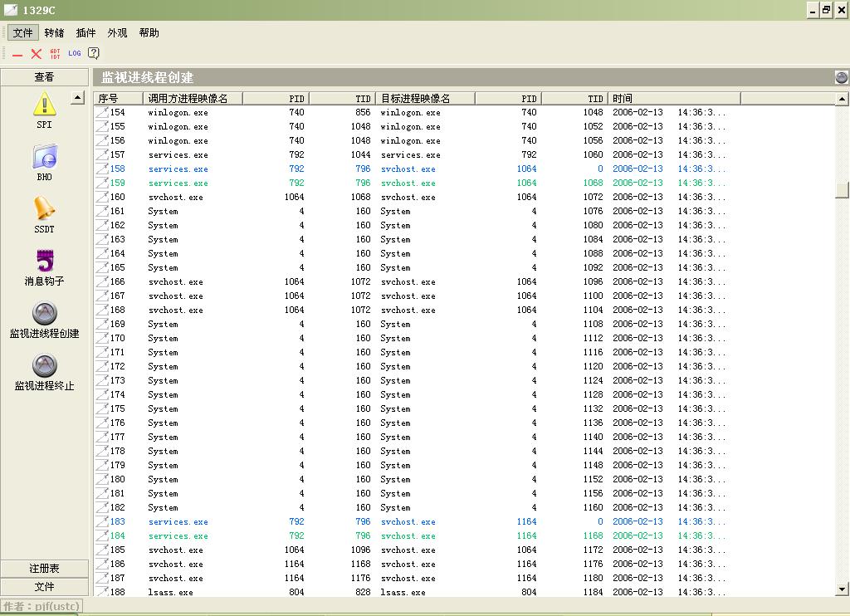Open the 帮助 menu
Viewport: 850px width, 616px height.
(149, 33)
